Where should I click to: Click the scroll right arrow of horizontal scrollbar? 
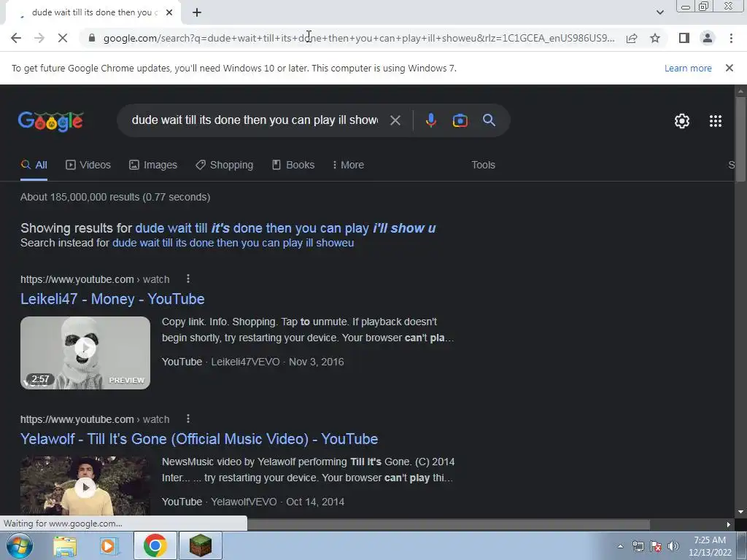click(x=729, y=525)
